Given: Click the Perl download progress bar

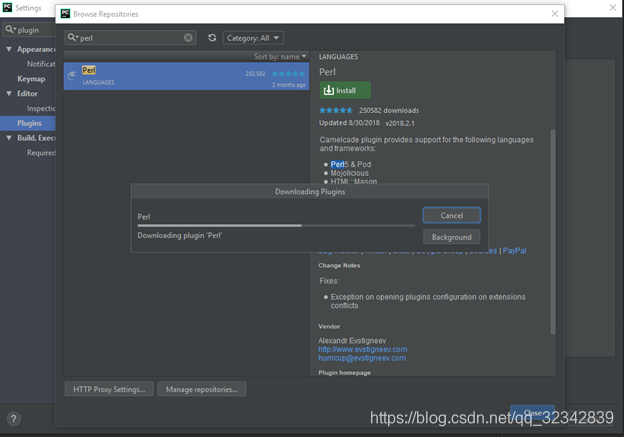Looking at the screenshot, I should pyautogui.click(x=276, y=226).
